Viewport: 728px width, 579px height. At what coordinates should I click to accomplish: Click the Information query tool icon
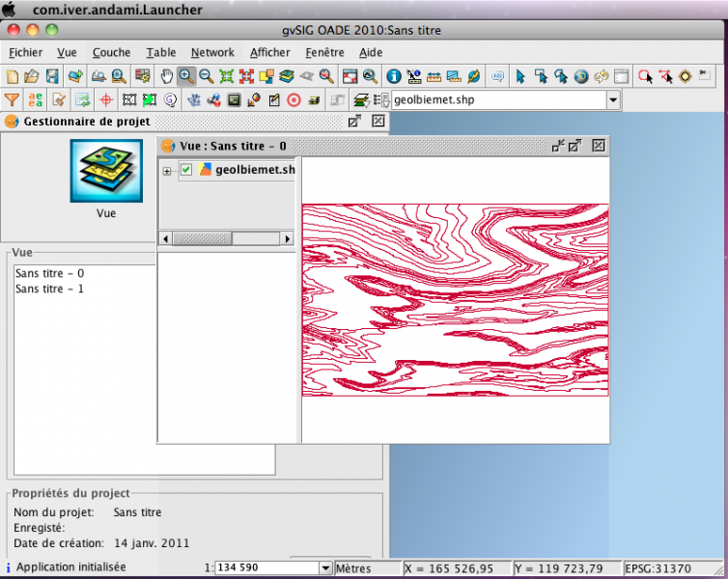coord(394,76)
